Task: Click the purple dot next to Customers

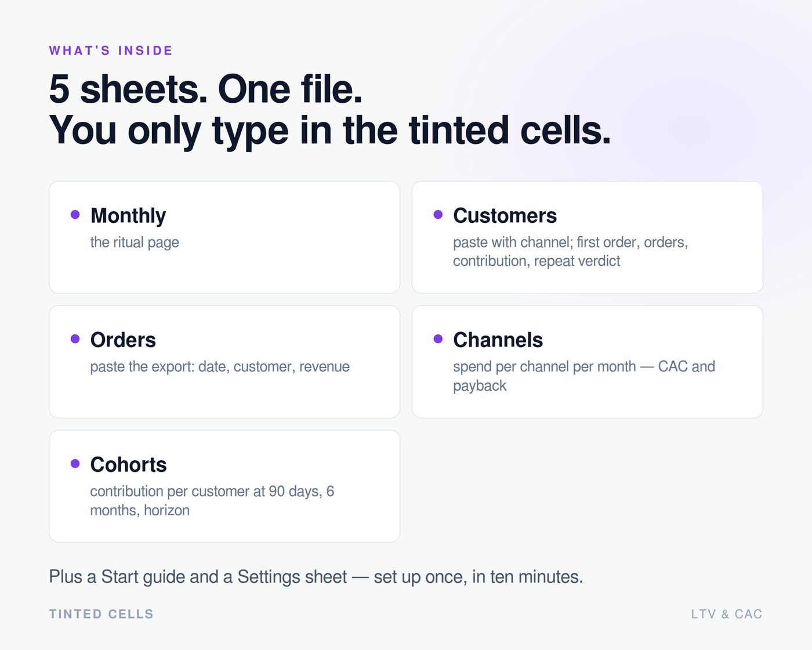Action: [x=438, y=215]
